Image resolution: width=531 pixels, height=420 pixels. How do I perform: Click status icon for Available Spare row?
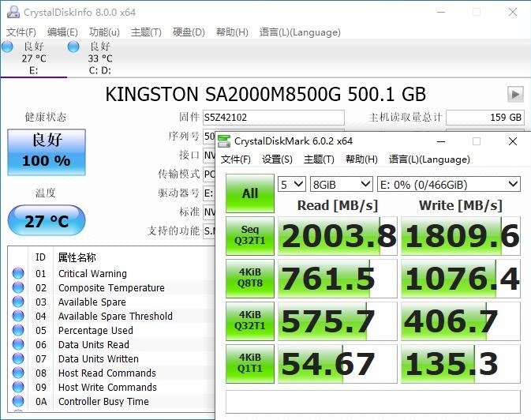[18, 302]
